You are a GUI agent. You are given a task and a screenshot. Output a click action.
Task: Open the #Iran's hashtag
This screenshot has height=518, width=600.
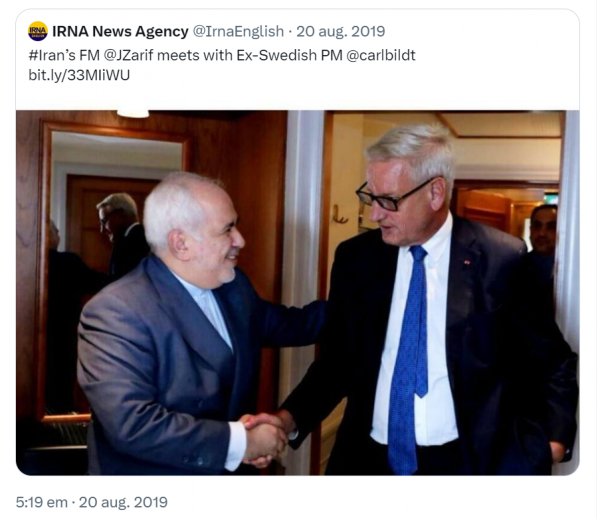52,55
